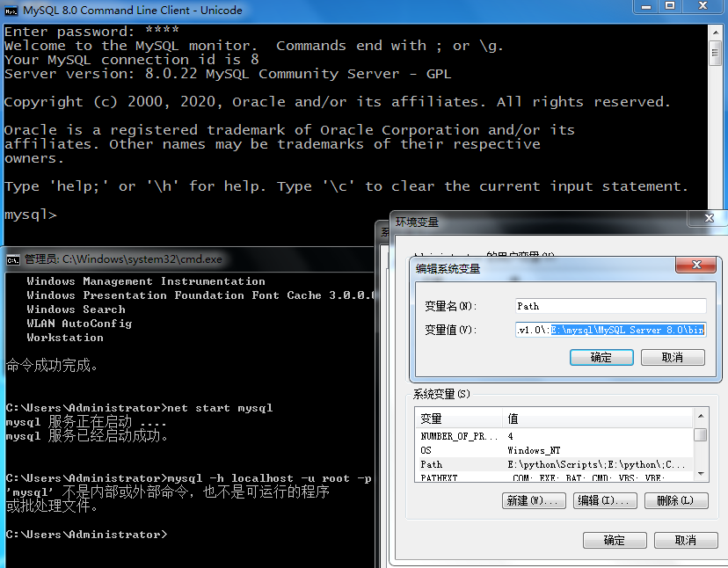Close the MySQL Command Line Client window
This screenshot has height=568, width=728.
pyautogui.click(x=703, y=6)
